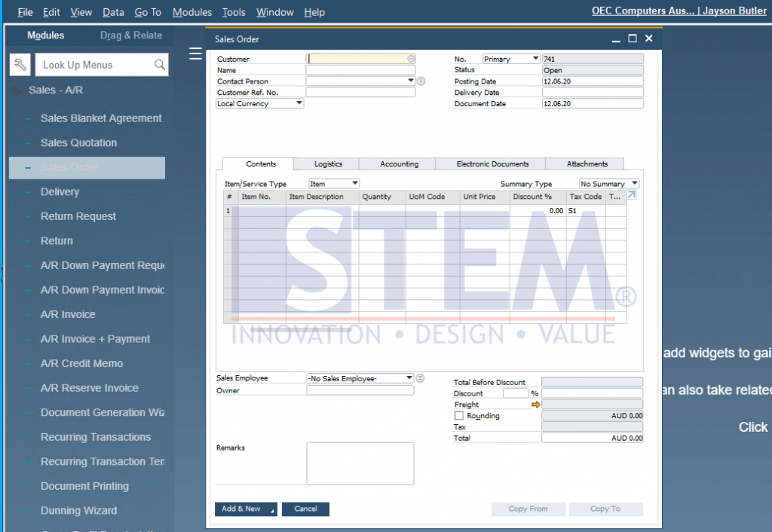
Task: Click the orange Freight link arrow
Action: (x=536, y=405)
